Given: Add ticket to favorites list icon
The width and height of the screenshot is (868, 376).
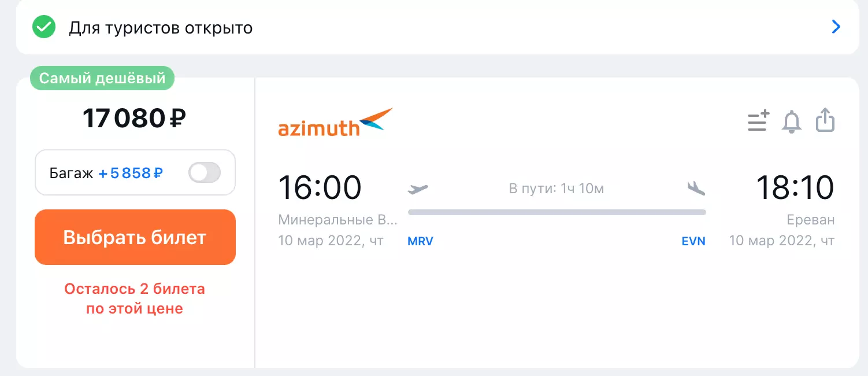Looking at the screenshot, I should pyautogui.click(x=758, y=121).
